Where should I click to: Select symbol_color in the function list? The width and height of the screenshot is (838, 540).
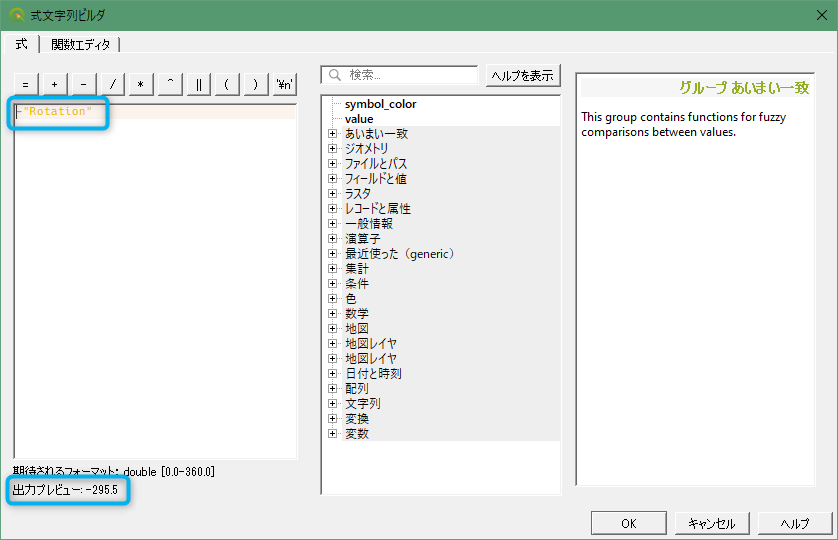[x=380, y=104]
